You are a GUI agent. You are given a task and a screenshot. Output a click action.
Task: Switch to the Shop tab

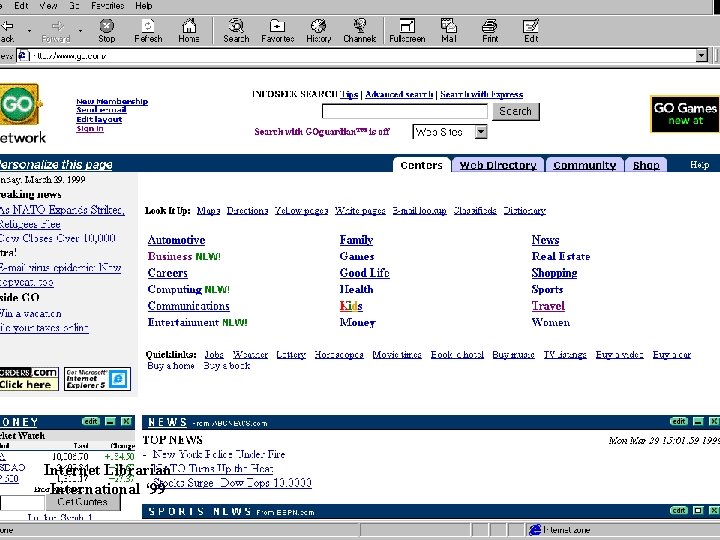tap(646, 165)
